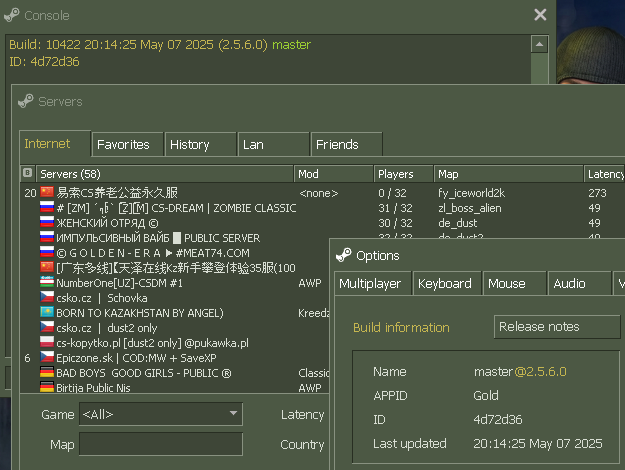Click German flag of BAD BOYS GOOD GIRLS
The height and width of the screenshot is (470, 625).
tap(47, 372)
